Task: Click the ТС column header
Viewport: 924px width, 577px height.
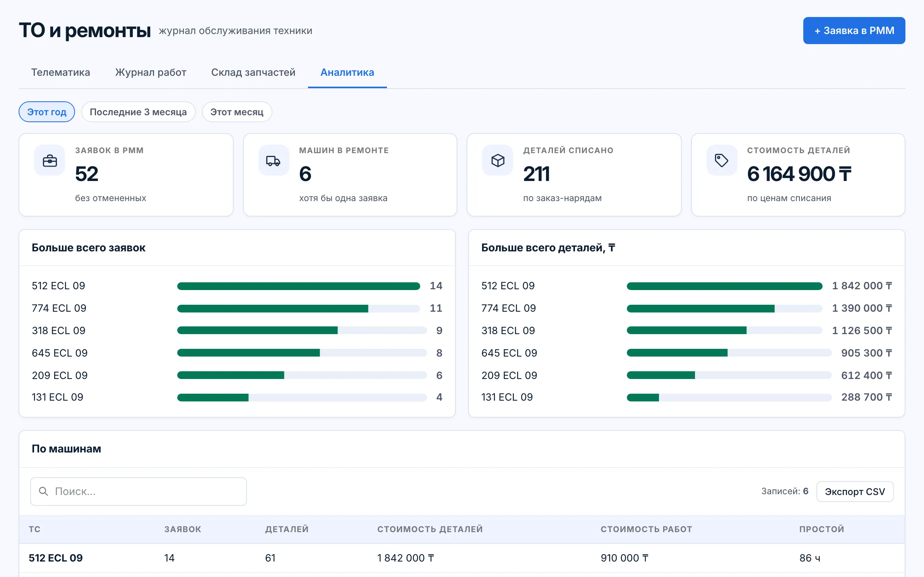Action: [x=34, y=529]
